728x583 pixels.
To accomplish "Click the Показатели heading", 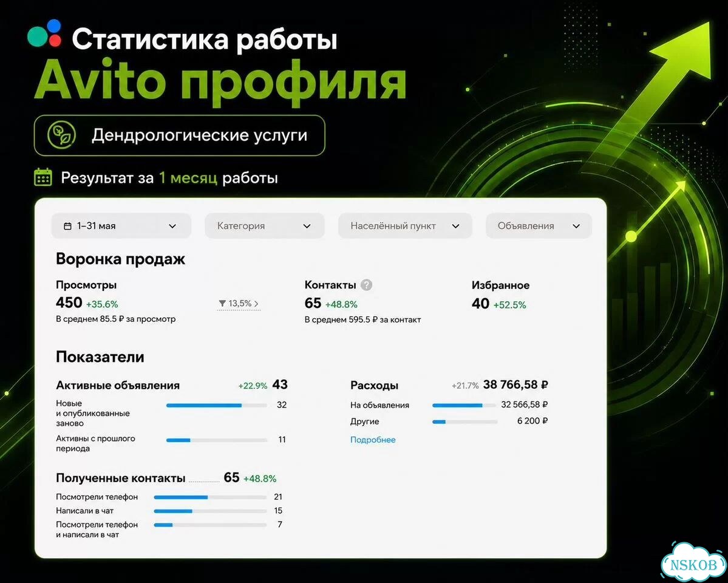I will (x=100, y=356).
